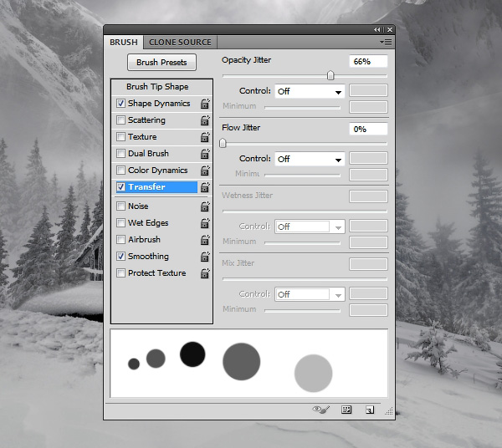Click the panel resize grip corner
Screen dimensions: 502x448
[389, 411]
